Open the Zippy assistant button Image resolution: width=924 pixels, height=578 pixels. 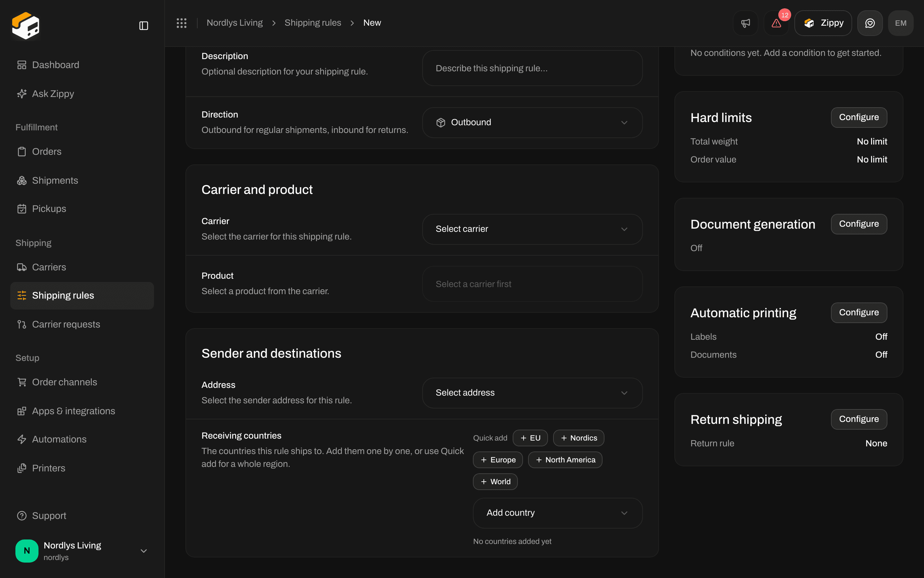tap(823, 23)
